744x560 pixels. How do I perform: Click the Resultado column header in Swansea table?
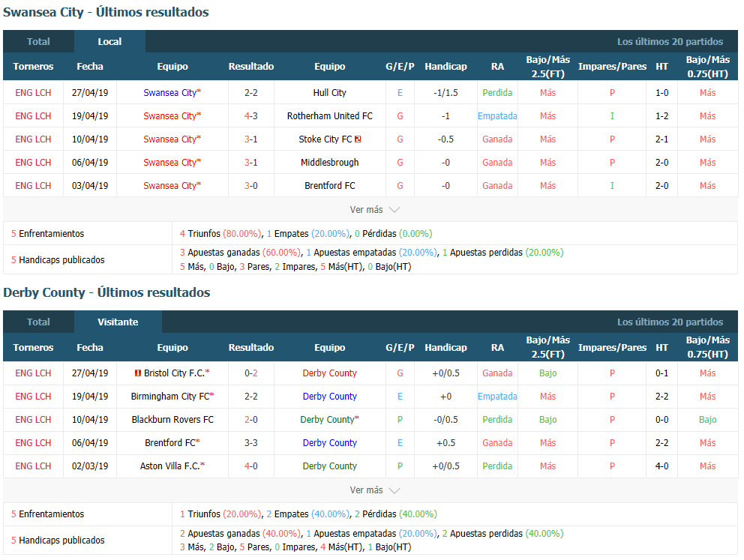tap(251, 67)
